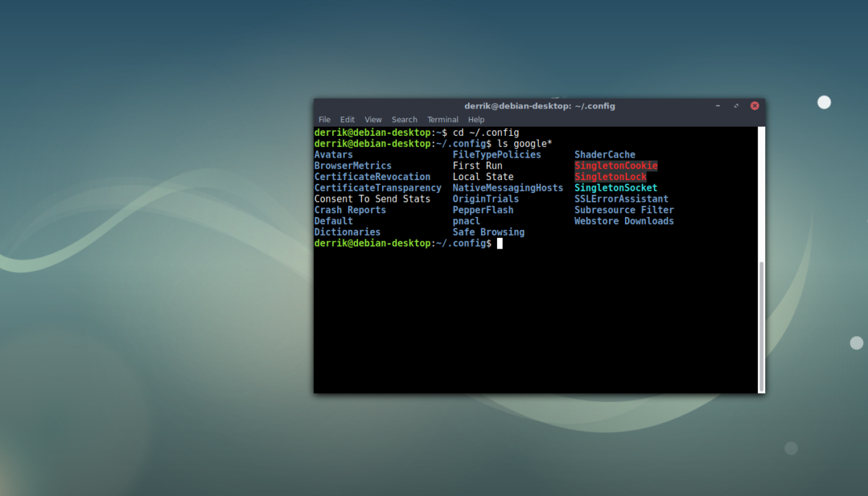Click the terminal cursor at the last prompt

[500, 244]
